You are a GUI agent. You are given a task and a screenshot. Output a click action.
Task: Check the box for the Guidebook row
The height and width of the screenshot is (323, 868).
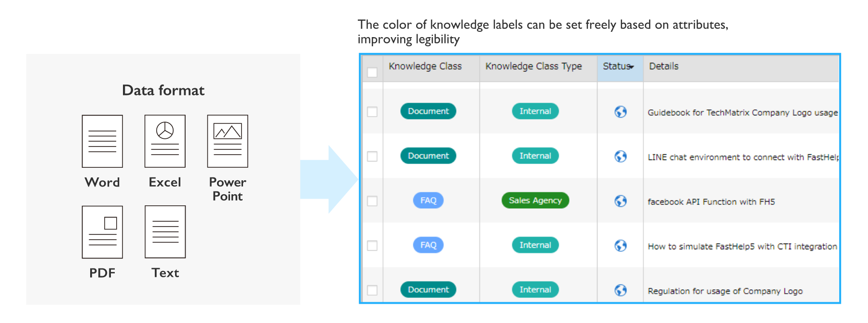(372, 112)
